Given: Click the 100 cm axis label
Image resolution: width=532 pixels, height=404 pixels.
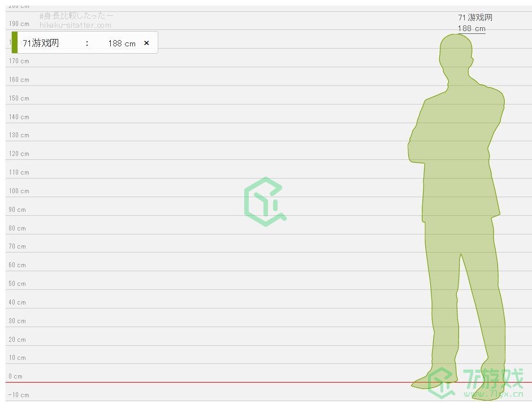Looking at the screenshot, I should pyautogui.click(x=19, y=191).
